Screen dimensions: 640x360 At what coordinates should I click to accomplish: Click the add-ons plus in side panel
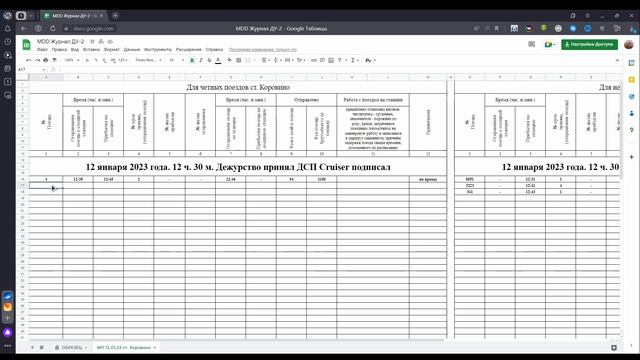point(631,157)
